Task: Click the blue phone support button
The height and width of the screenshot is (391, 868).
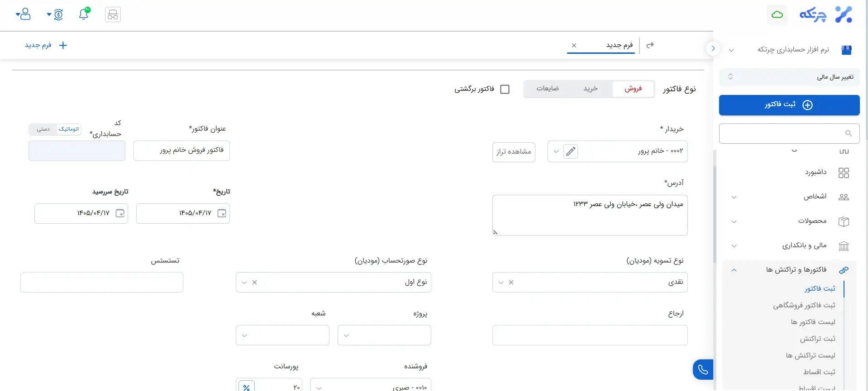Action: 703,369
